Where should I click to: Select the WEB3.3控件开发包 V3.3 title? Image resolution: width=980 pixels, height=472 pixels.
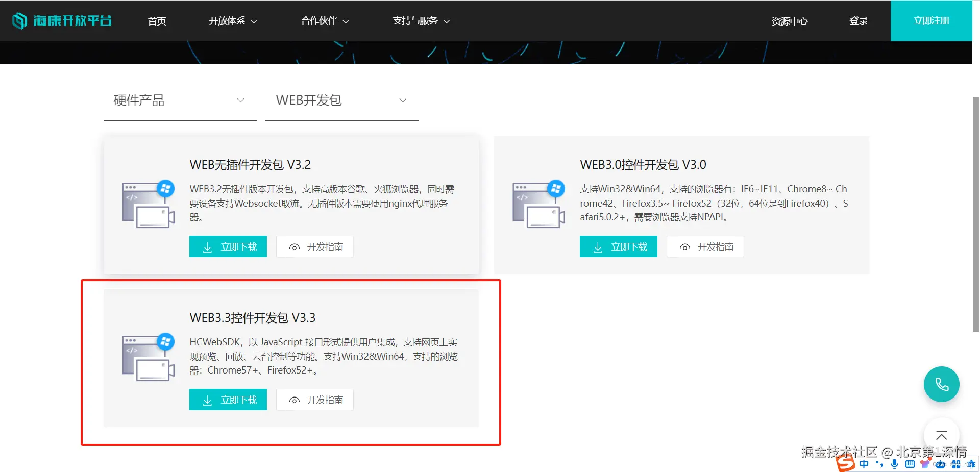(x=253, y=318)
